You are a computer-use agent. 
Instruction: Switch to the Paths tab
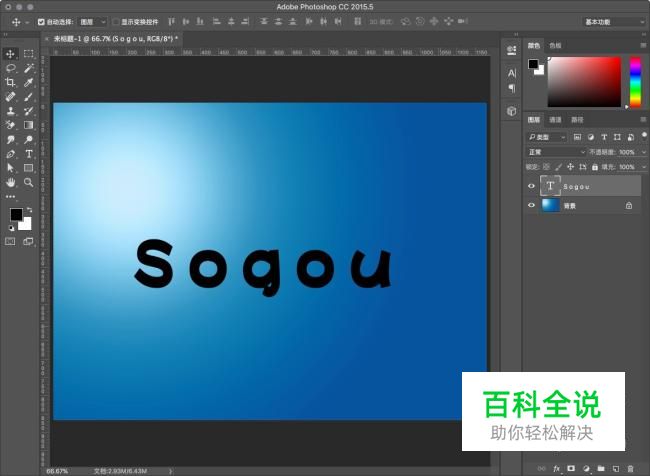(577, 120)
